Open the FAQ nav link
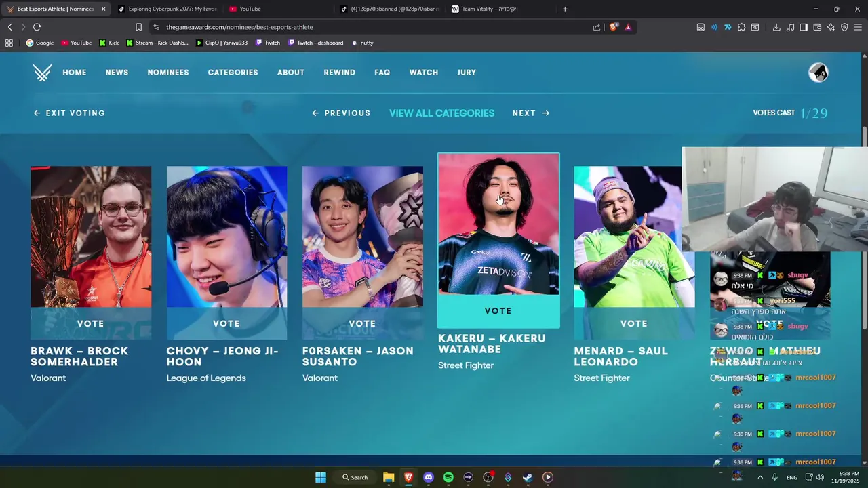Image resolution: width=868 pixels, height=488 pixels. [382, 73]
